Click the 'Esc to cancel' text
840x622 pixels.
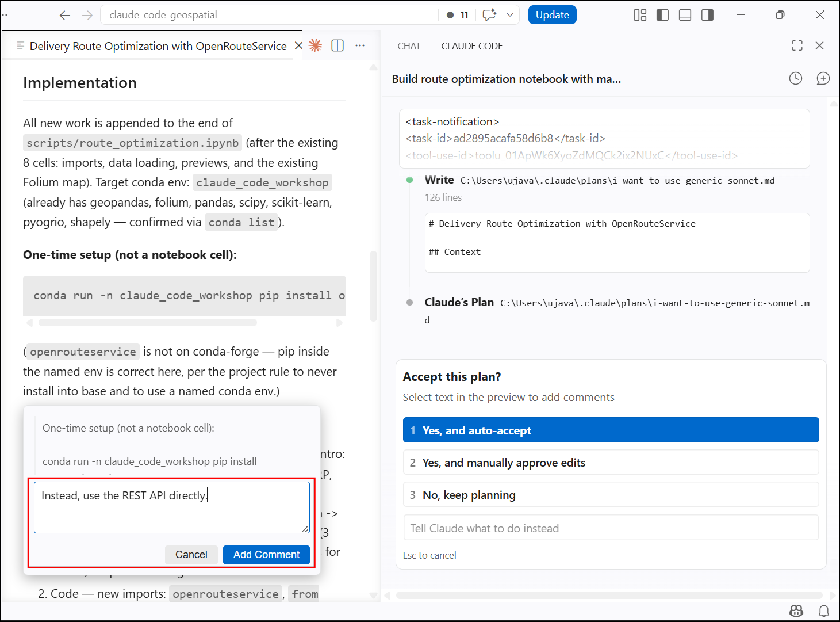[429, 555]
